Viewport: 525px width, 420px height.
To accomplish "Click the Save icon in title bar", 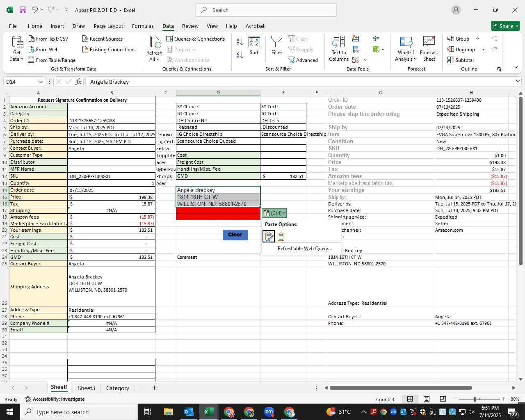I will (23, 10).
